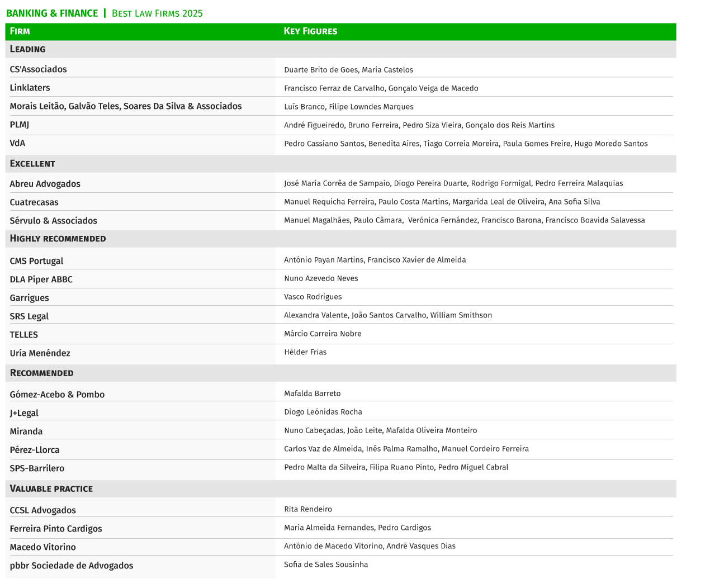Click pbbr Sociedade de Advogados
This screenshot has width=710, height=588.
(x=72, y=566)
